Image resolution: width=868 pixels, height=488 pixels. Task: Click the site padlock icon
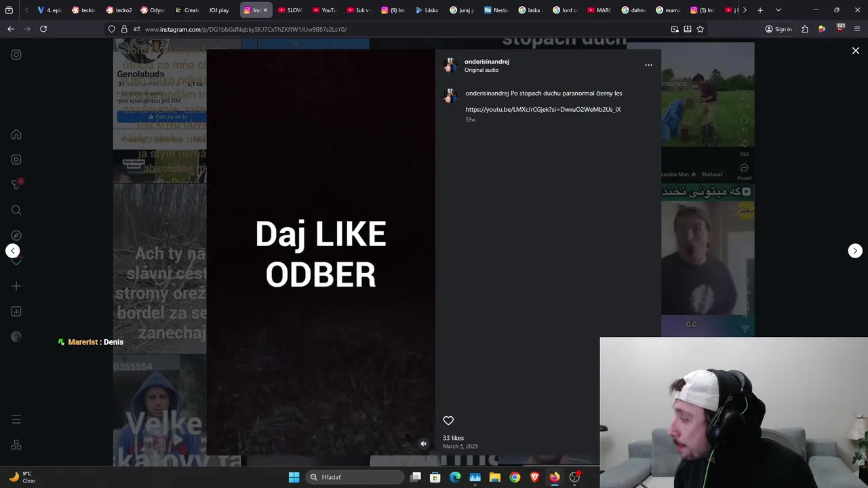(x=124, y=29)
